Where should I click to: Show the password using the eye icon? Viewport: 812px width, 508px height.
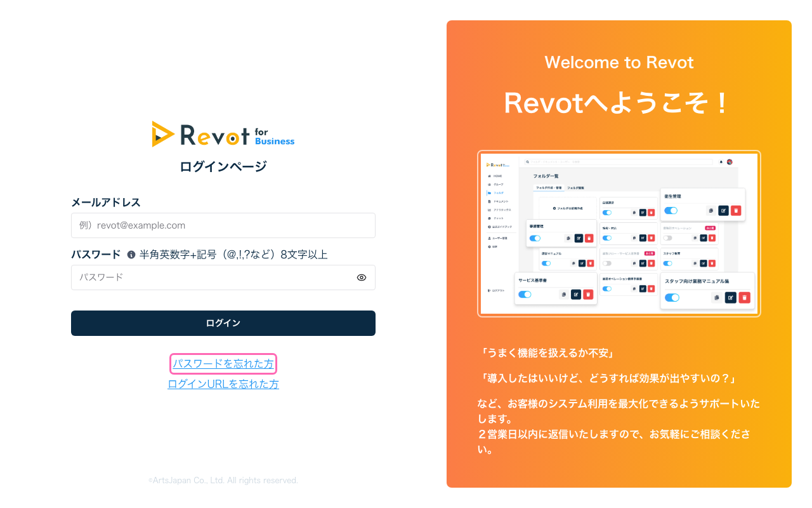click(362, 277)
